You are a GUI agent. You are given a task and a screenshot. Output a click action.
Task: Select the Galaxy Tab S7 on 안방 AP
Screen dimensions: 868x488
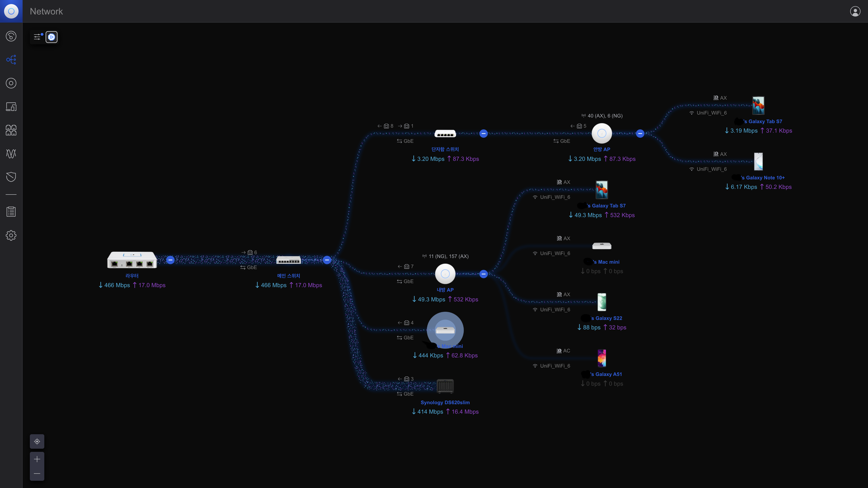tap(758, 106)
